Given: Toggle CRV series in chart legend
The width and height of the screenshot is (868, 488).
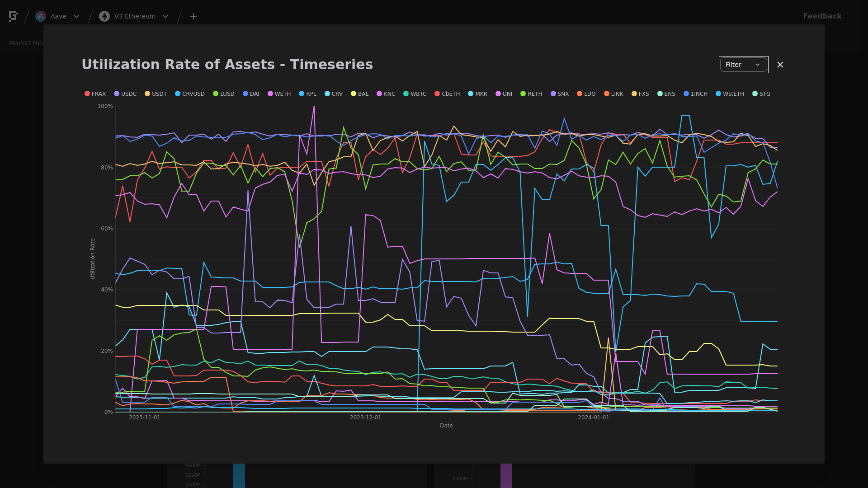Looking at the screenshot, I should (334, 94).
